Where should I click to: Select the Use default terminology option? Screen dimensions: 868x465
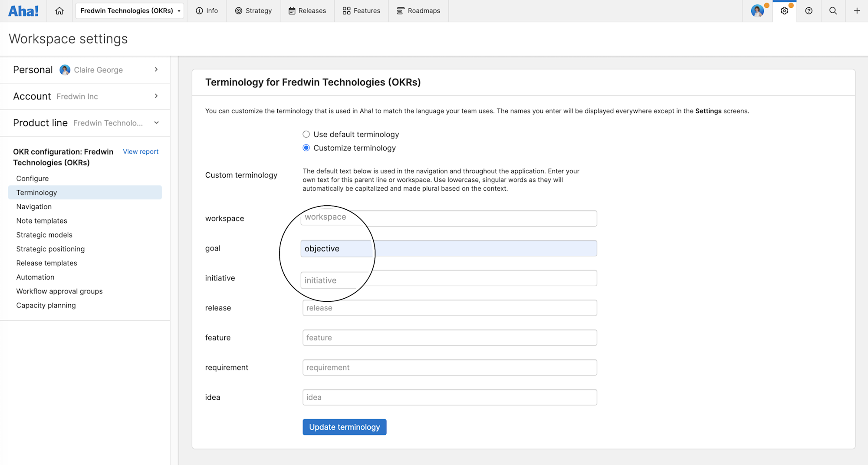pyautogui.click(x=306, y=134)
